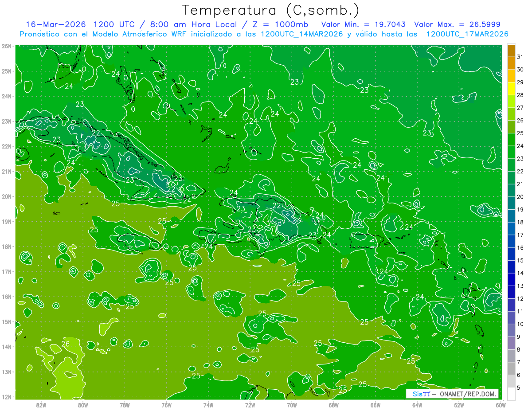Click the '82W' longitude axis label

(41, 405)
